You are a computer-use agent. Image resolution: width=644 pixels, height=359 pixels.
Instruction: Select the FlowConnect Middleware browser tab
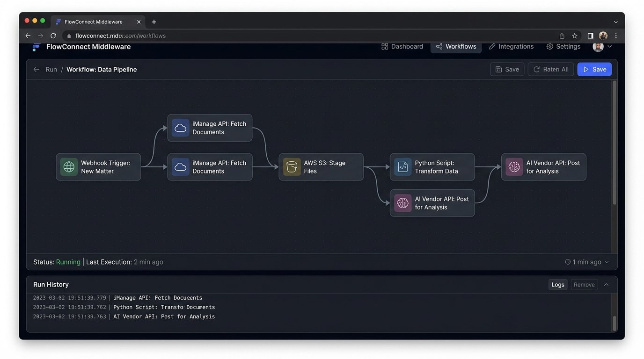(94, 22)
